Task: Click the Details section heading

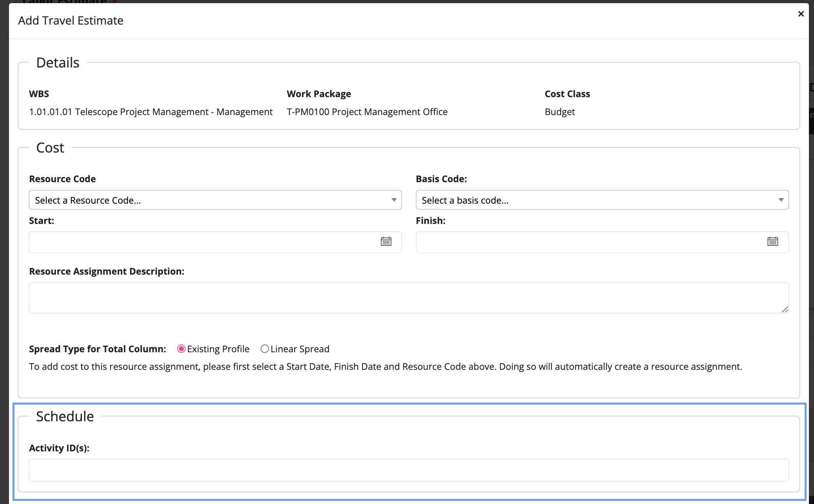Action: click(58, 63)
